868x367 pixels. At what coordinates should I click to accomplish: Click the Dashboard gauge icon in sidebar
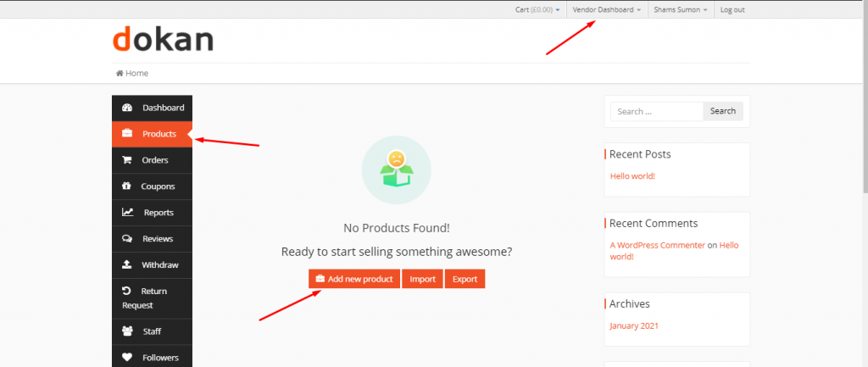tap(127, 108)
